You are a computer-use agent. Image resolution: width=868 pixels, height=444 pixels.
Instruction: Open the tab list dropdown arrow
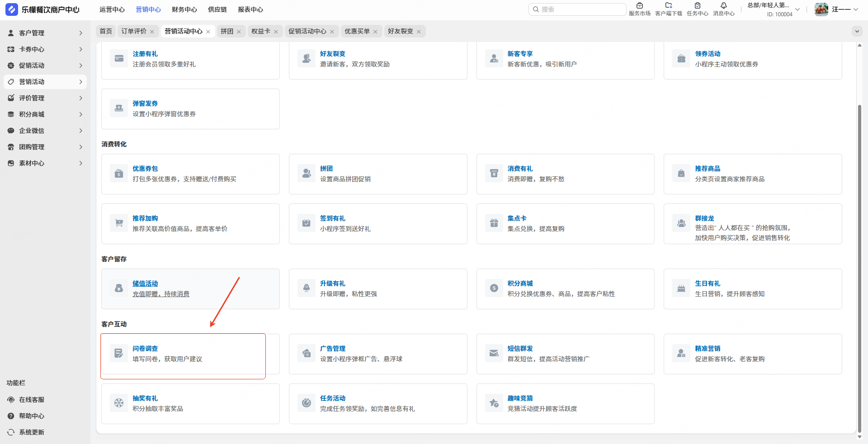click(x=857, y=31)
